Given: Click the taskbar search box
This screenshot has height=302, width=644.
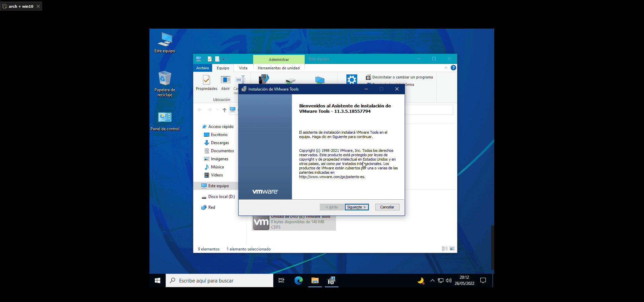Looking at the screenshot, I should [219, 280].
